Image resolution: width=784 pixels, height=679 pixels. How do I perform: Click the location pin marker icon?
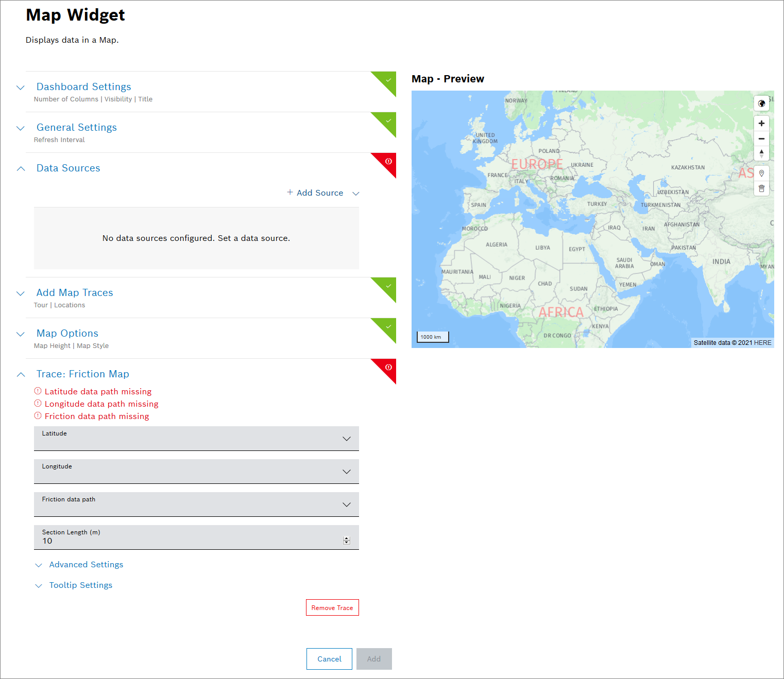761,173
